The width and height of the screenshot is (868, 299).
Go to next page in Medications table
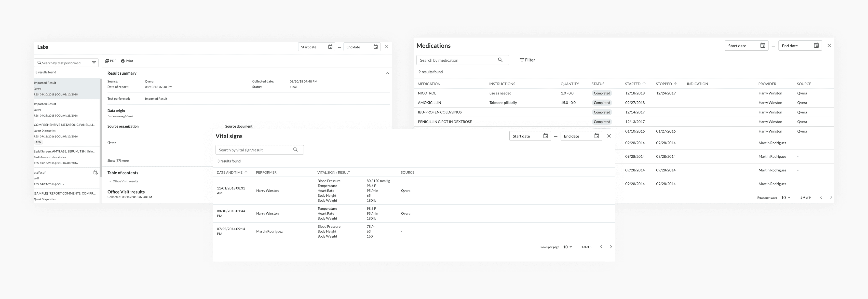pos(831,198)
